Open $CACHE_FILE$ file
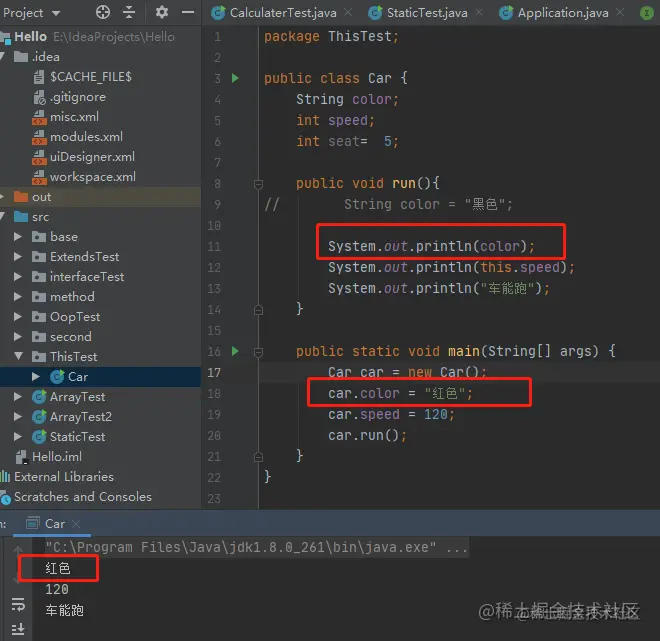 click(x=90, y=77)
